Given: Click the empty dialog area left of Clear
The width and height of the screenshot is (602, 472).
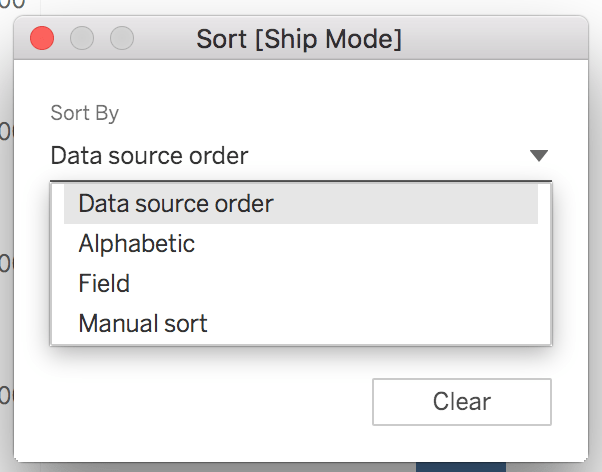Looking at the screenshot, I should pos(200,402).
